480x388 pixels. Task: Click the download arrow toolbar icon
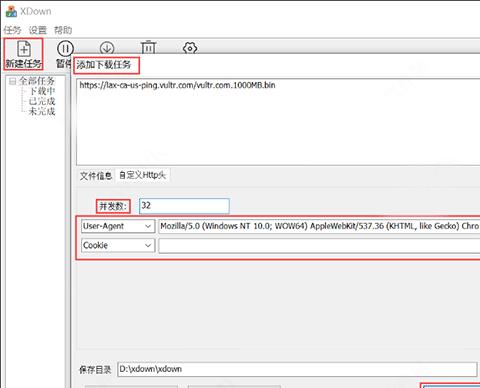pyautogui.click(x=107, y=48)
